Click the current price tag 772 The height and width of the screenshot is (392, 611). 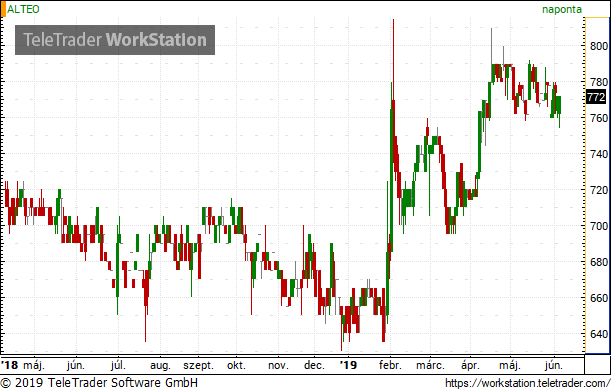click(596, 97)
